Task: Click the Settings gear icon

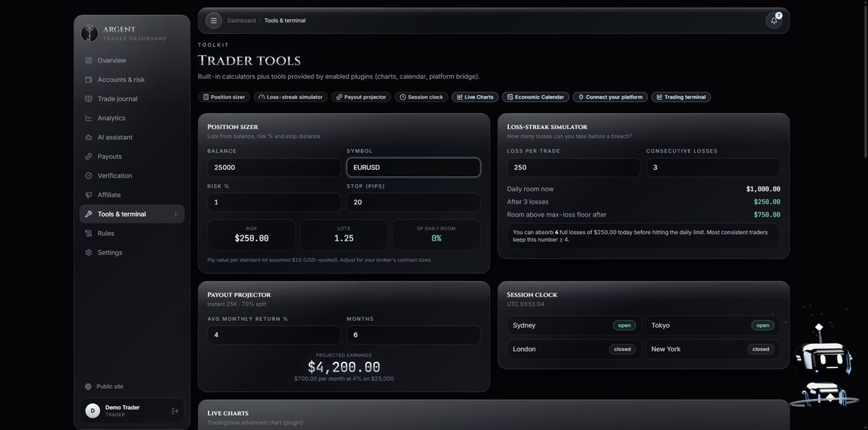Action: click(89, 253)
